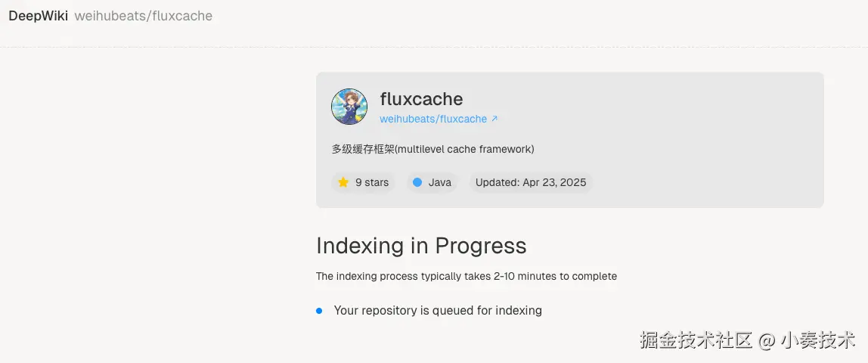The width and height of the screenshot is (868, 363).
Task: Click the DeepWiki logo in header
Action: pos(38,16)
